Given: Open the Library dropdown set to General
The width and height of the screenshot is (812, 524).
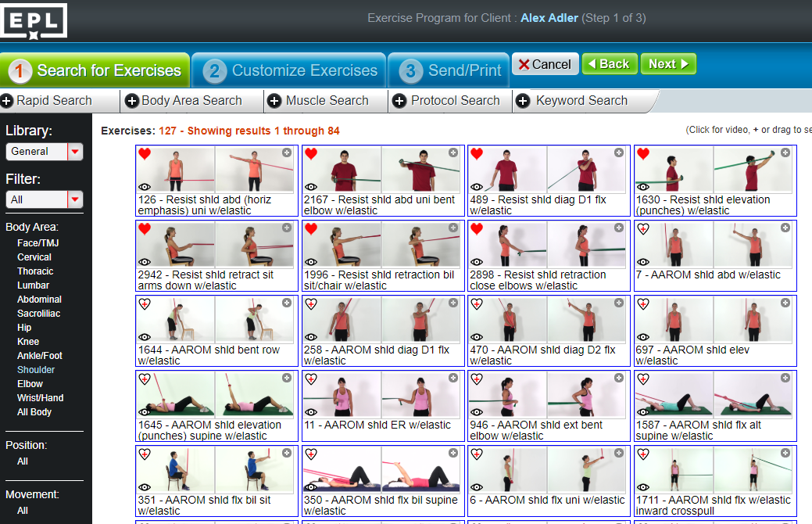Looking at the screenshot, I should coord(44,152).
